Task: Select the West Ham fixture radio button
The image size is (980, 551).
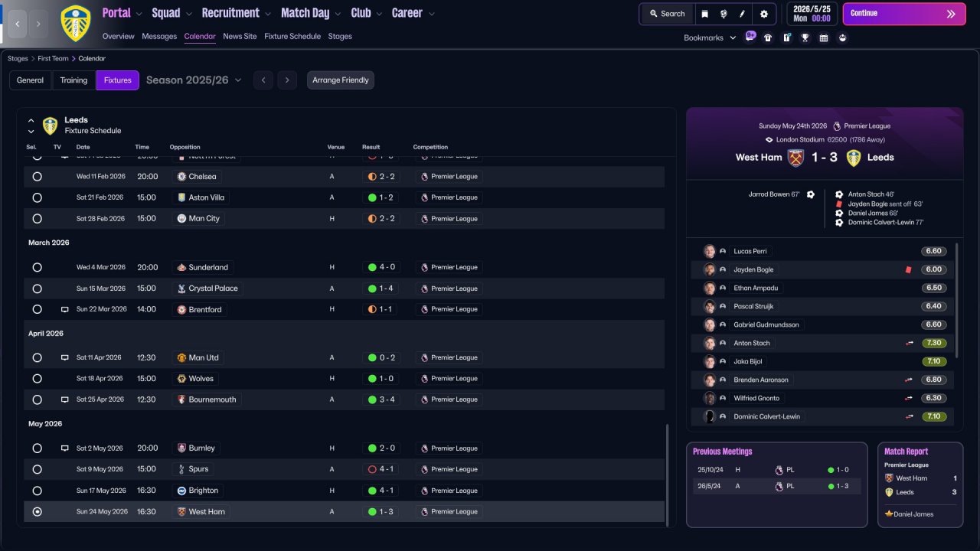Action: (38, 512)
